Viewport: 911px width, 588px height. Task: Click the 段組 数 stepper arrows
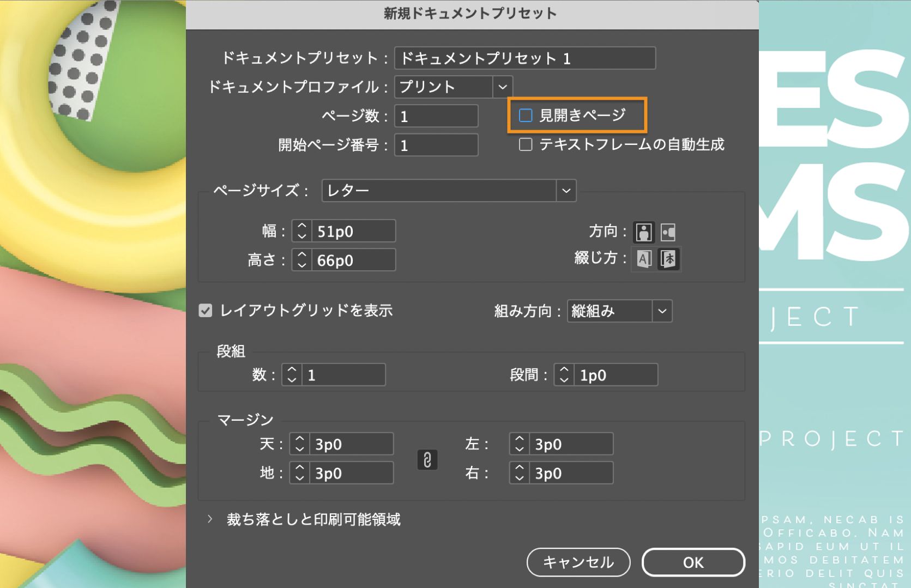click(x=292, y=375)
